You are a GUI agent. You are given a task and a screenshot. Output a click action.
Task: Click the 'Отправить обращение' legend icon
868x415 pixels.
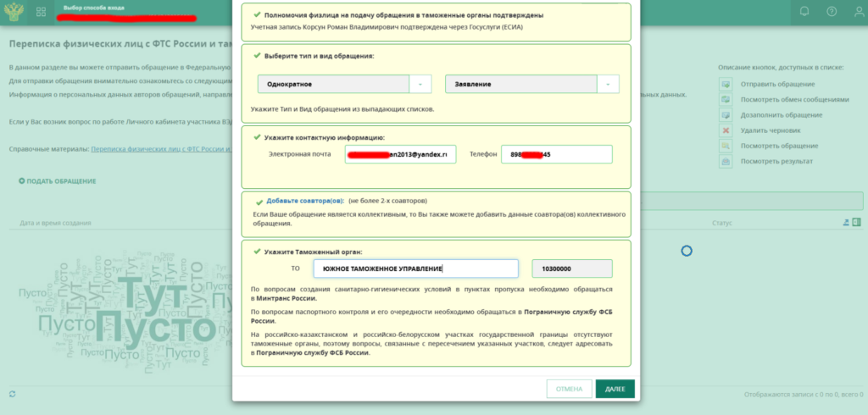pos(726,84)
